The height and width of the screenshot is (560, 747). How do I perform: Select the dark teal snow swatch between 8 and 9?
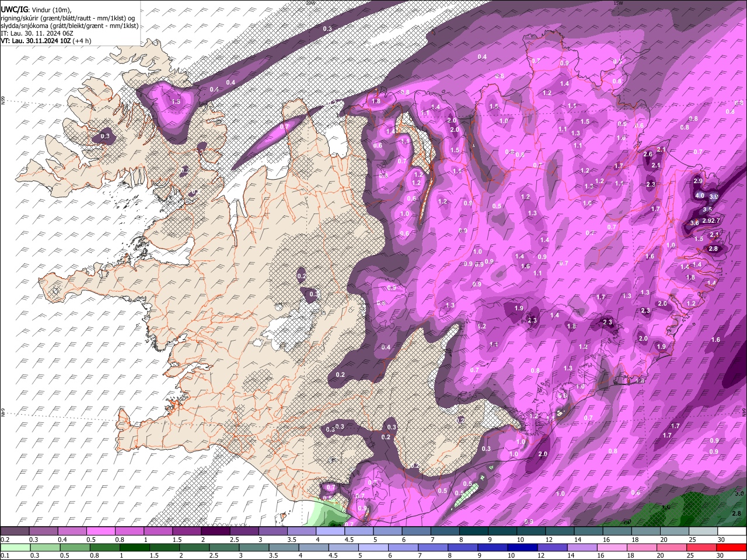(473, 531)
